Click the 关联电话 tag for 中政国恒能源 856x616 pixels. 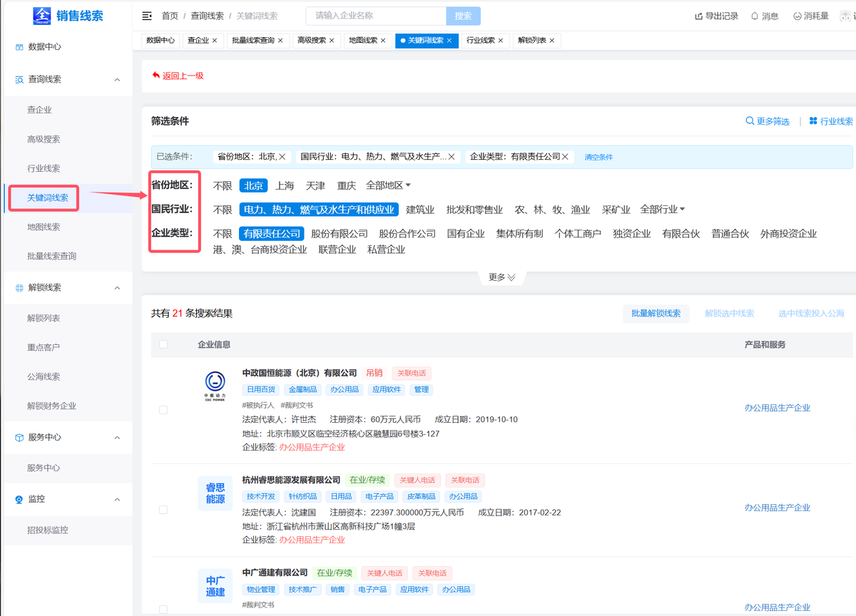(411, 373)
